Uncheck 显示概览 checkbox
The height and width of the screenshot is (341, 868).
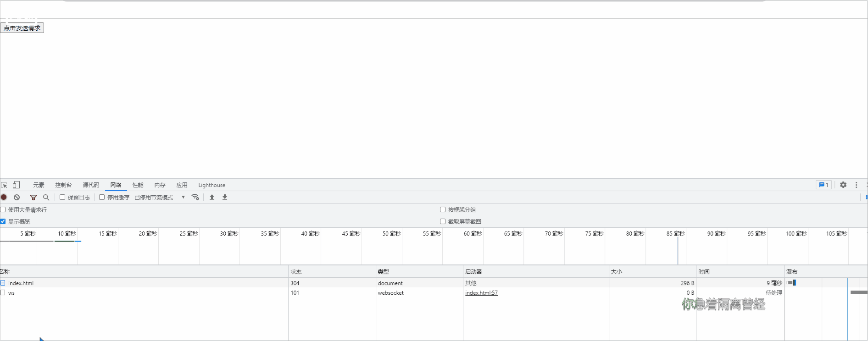click(x=3, y=221)
